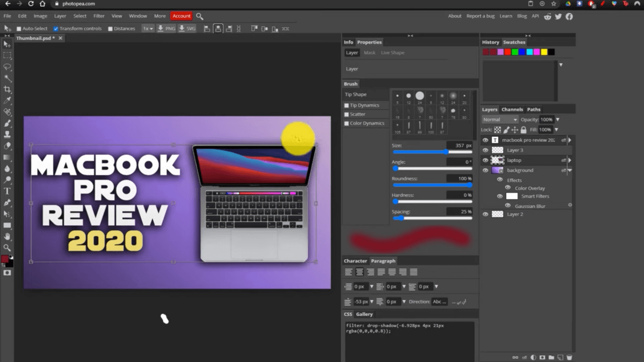Switch to the Channels tab

(512, 110)
